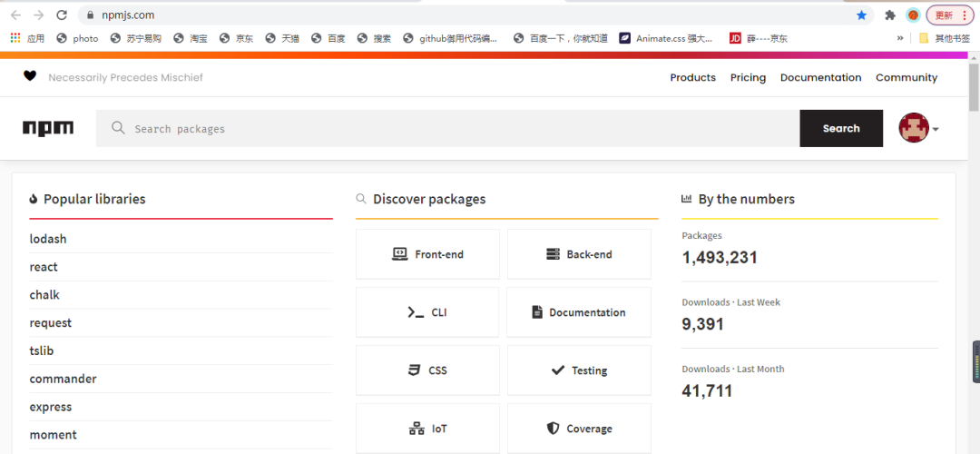The image size is (980, 454).
Task: Open the 天猫 bookmark
Action: click(x=282, y=38)
